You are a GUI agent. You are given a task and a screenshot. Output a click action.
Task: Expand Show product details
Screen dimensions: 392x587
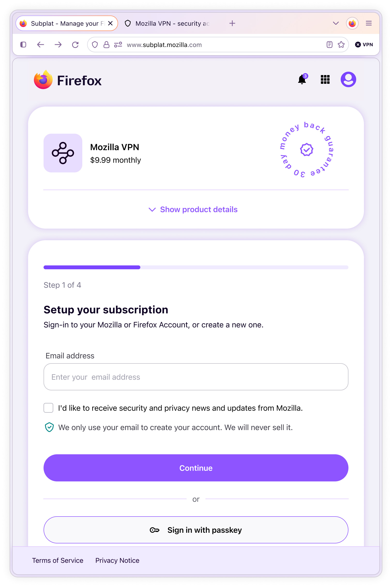(x=193, y=209)
